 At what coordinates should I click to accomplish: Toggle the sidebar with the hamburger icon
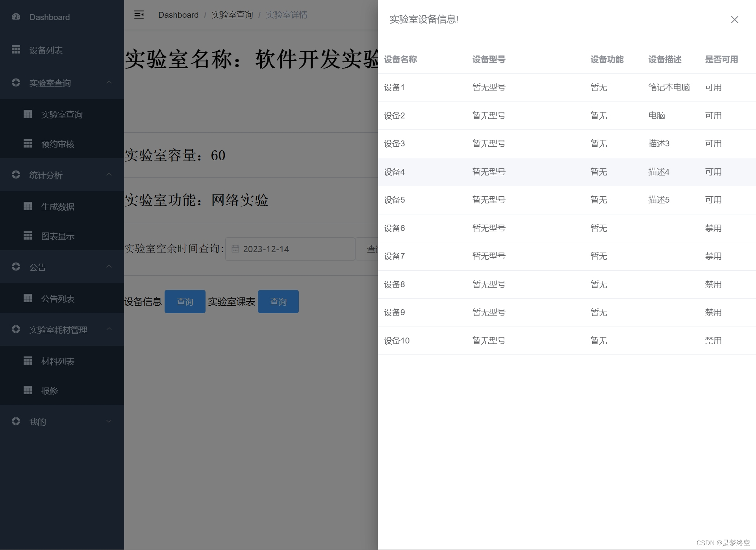(139, 15)
